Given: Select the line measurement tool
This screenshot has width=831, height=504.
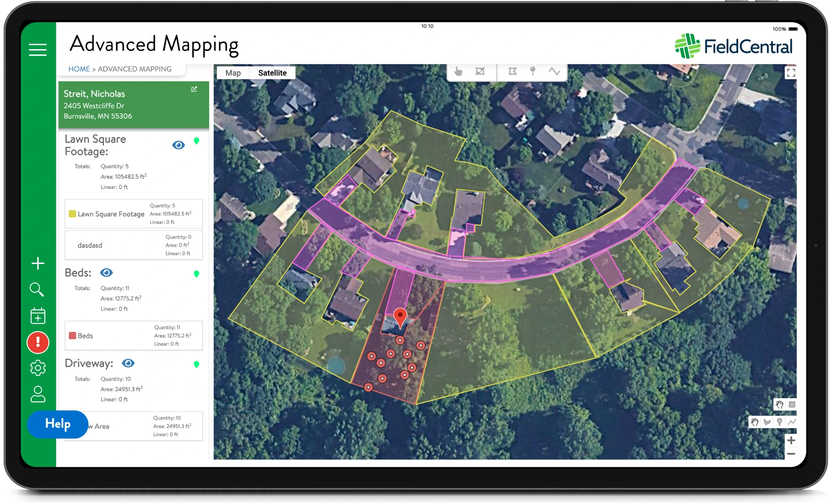Looking at the screenshot, I should [556, 72].
